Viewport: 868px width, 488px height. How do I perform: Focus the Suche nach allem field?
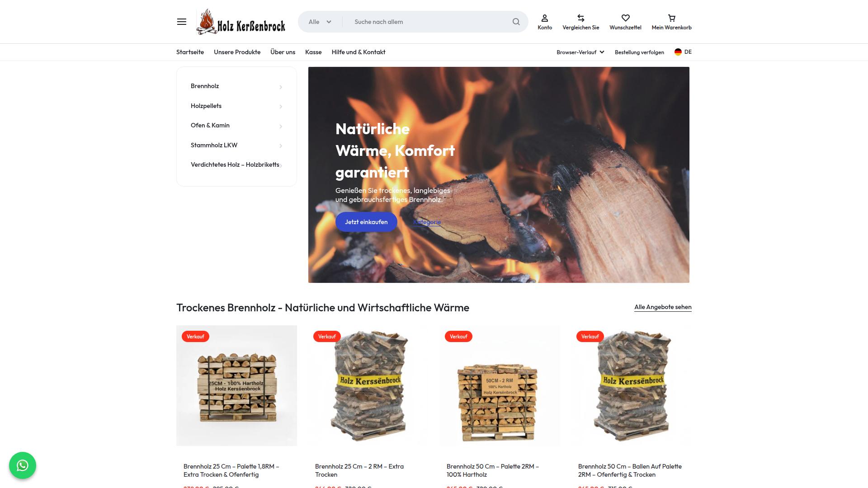coord(429,22)
